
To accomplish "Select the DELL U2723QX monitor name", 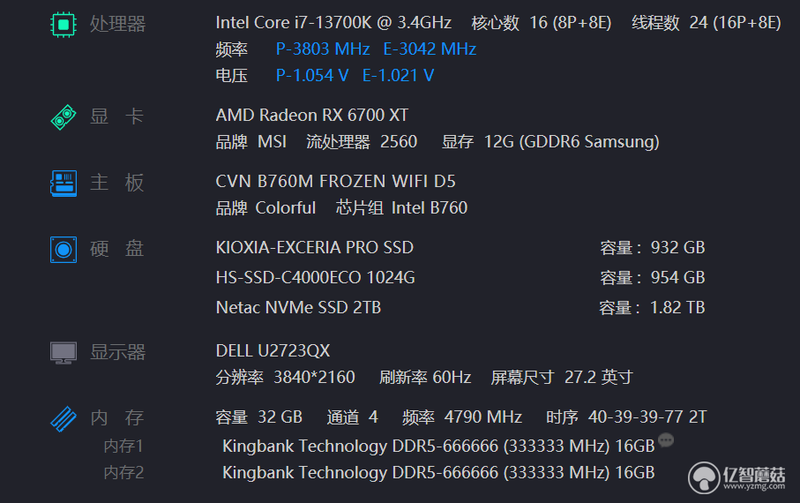I will [272, 351].
